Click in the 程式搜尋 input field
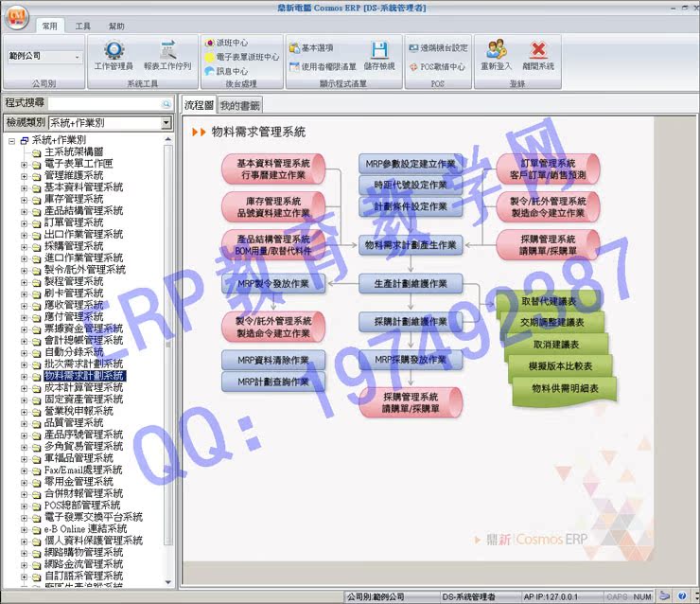The height and width of the screenshot is (604, 700). (x=105, y=103)
